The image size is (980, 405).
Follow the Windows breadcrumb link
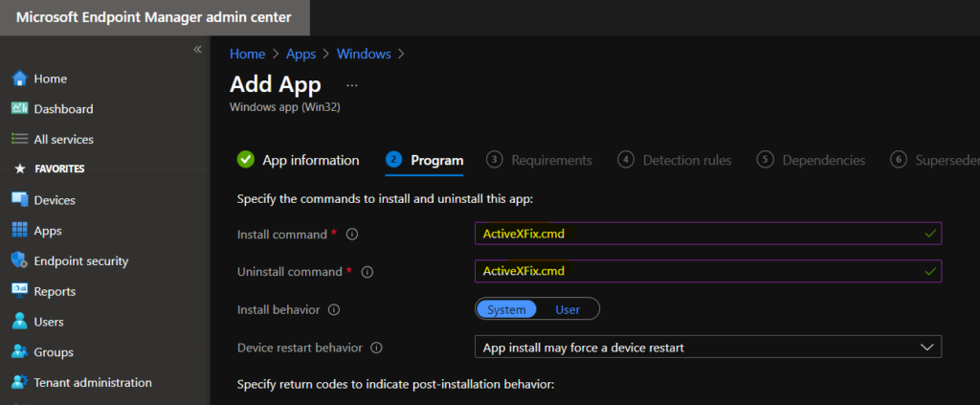pos(364,54)
